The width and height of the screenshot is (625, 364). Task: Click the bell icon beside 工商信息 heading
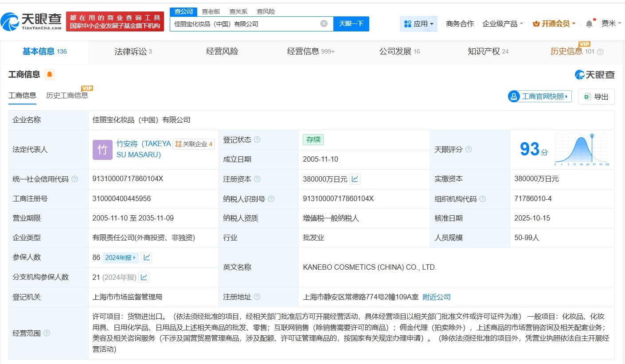49,74
